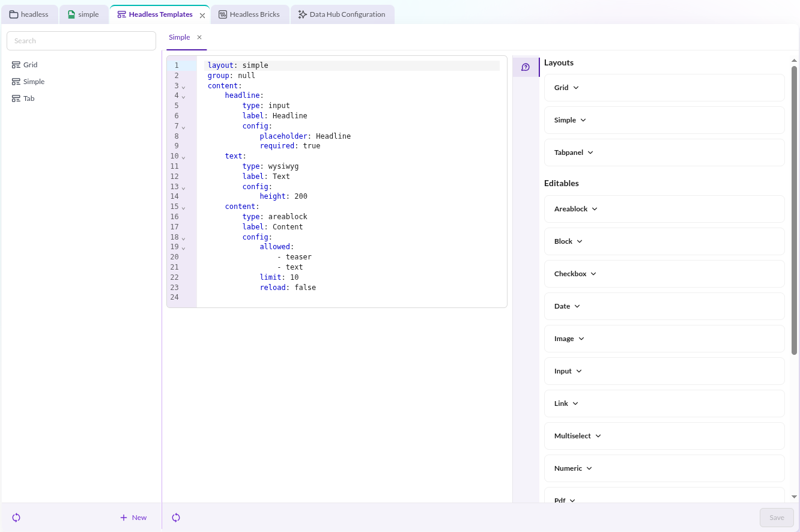The image size is (800, 532).
Task: Close the Headless Templates tab
Action: (x=202, y=15)
